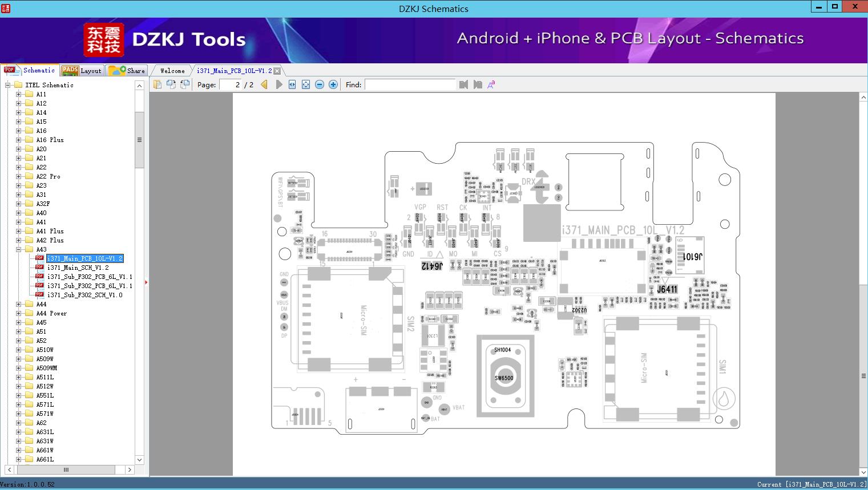This screenshot has width=868, height=490.
Task: Select the A40 folder
Action: [x=41, y=213]
